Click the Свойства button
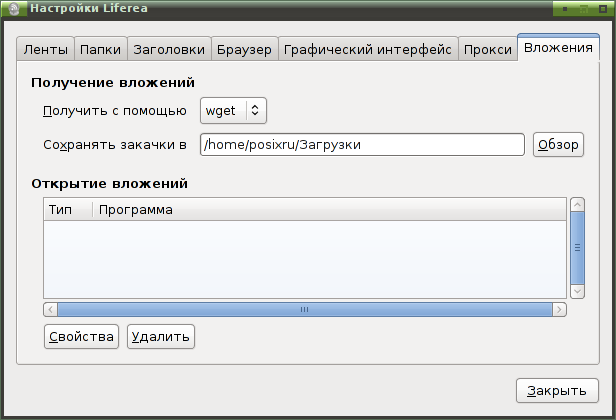 pyautogui.click(x=81, y=336)
